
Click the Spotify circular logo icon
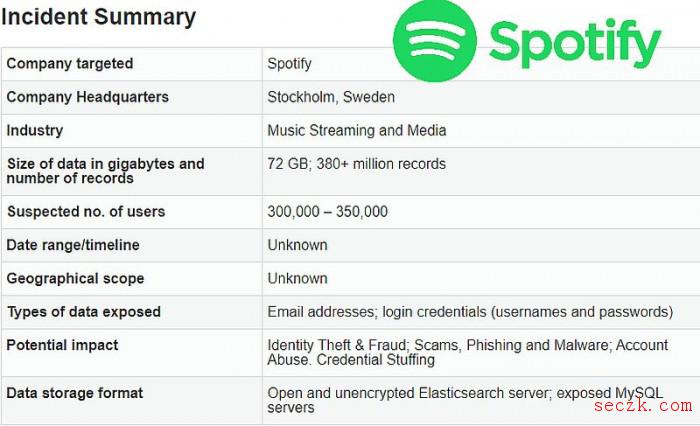click(435, 40)
